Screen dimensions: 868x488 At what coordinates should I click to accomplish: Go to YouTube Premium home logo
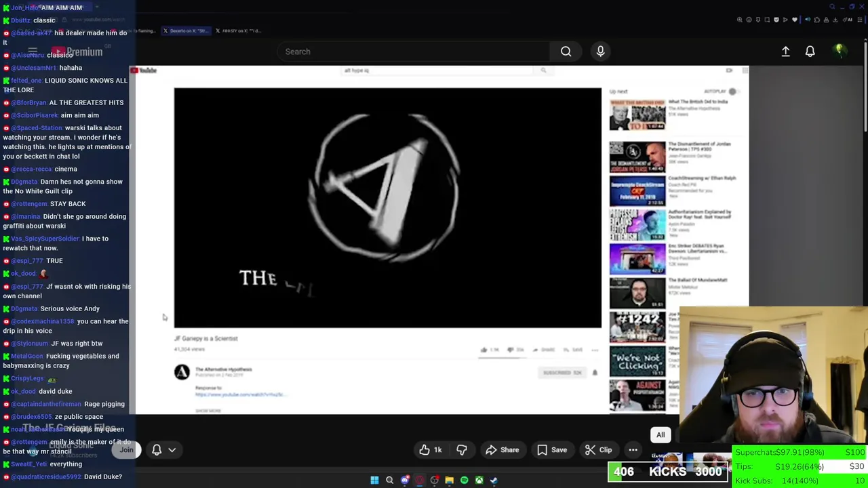click(77, 52)
